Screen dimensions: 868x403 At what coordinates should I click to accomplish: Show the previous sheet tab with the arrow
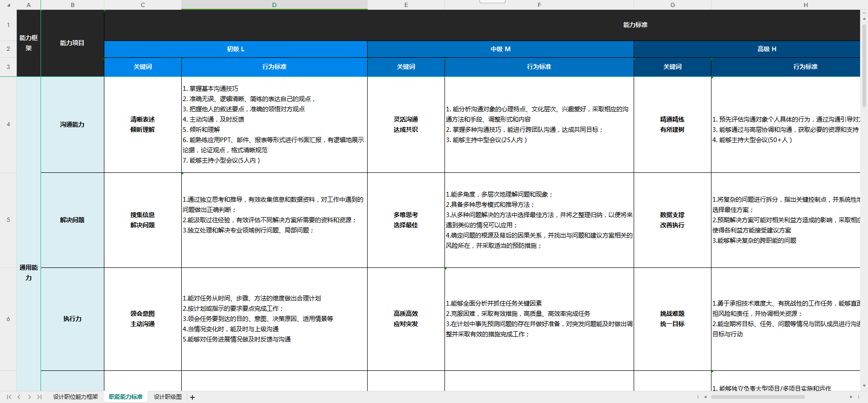[19, 397]
